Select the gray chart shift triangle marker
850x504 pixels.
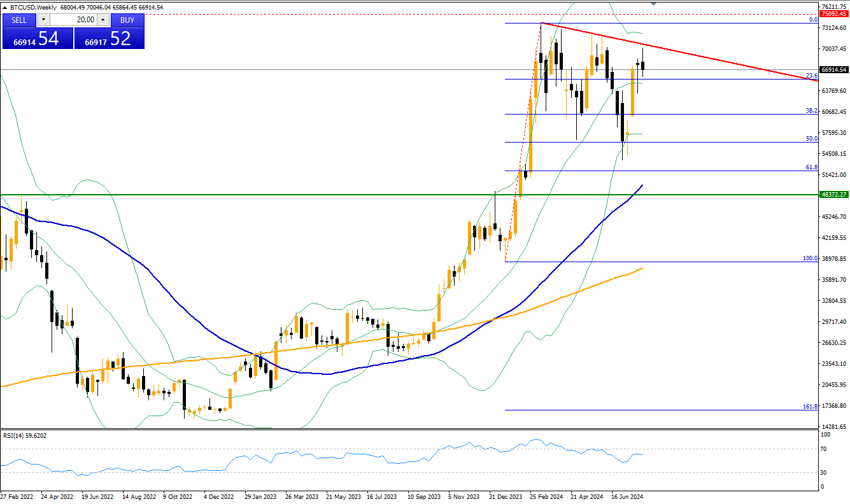pyautogui.click(x=654, y=4)
